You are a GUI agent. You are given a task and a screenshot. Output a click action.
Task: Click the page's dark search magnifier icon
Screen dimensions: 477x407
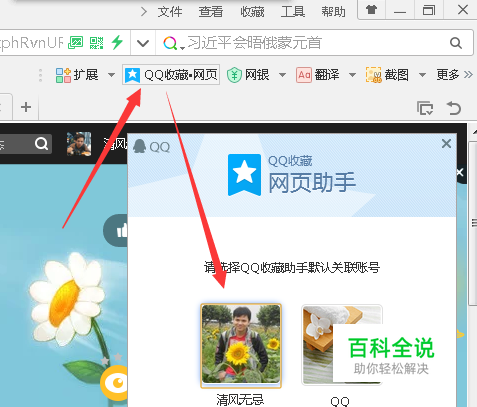41,144
